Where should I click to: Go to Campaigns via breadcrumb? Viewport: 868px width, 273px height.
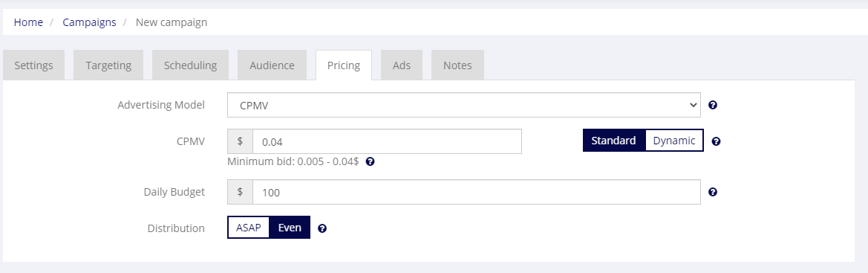pos(89,22)
